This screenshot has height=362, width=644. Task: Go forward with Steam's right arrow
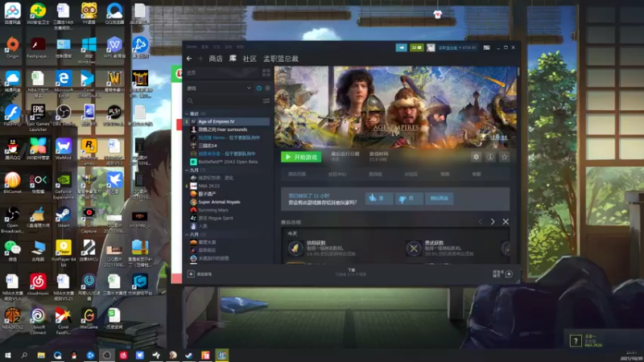pos(200,59)
